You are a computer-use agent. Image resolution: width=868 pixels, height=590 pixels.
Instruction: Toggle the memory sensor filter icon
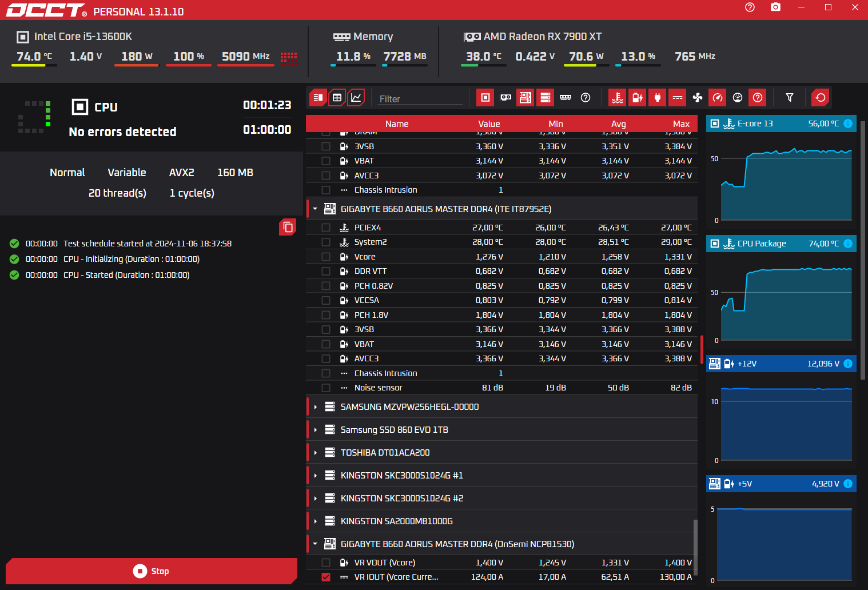click(566, 98)
